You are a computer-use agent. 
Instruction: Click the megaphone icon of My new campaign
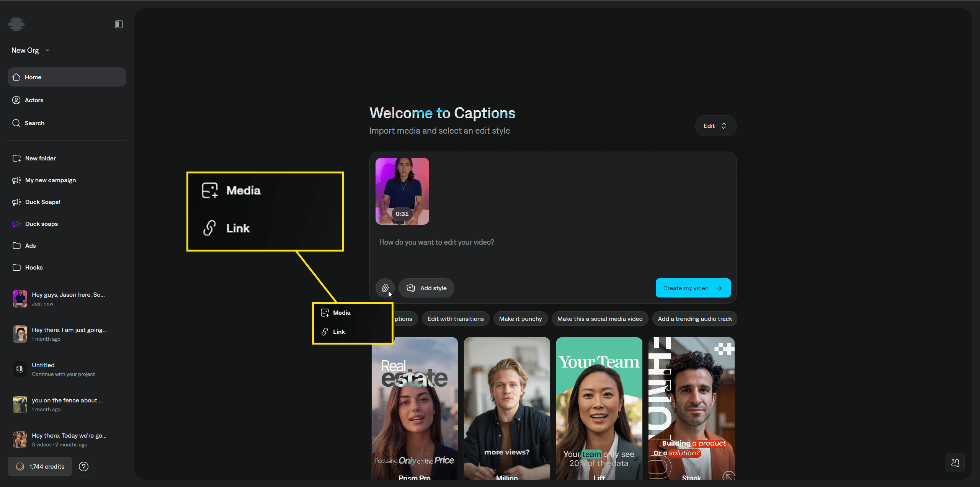tap(16, 180)
